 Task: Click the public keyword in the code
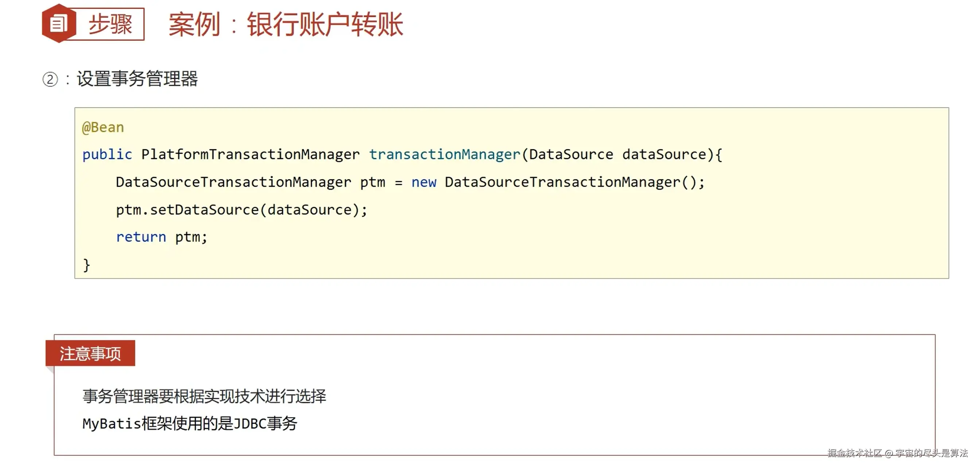pyautogui.click(x=107, y=155)
